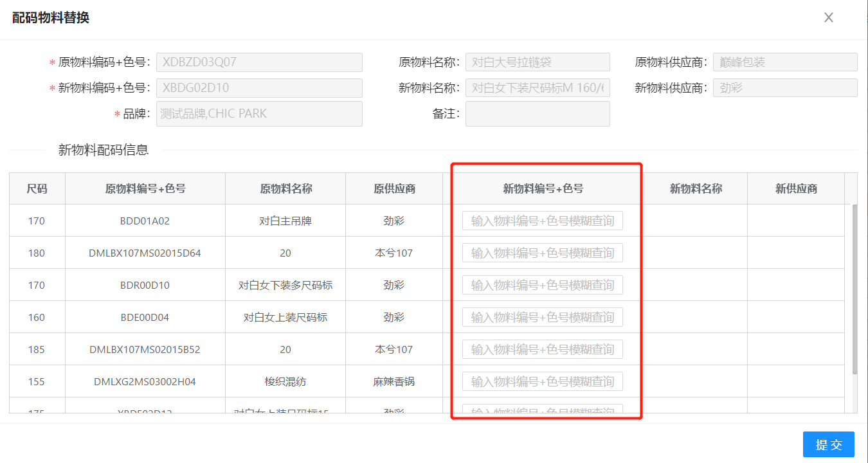The width and height of the screenshot is (868, 463).
Task: Click the empty 备注 input field
Action: (538, 114)
